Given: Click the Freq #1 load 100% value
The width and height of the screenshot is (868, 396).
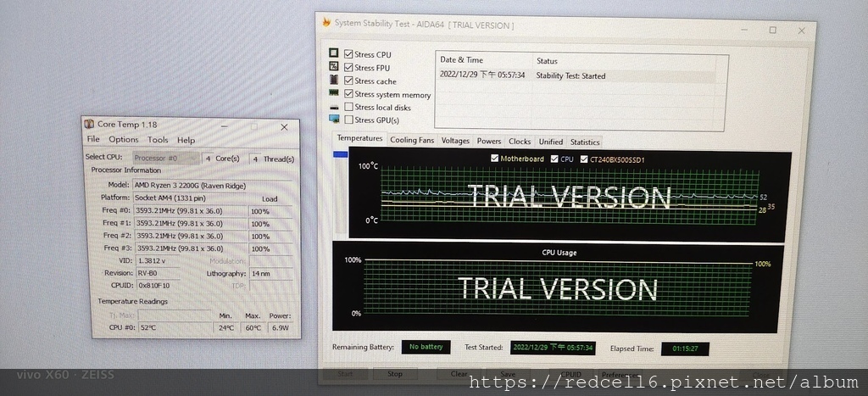Looking at the screenshot, I should point(270,224).
